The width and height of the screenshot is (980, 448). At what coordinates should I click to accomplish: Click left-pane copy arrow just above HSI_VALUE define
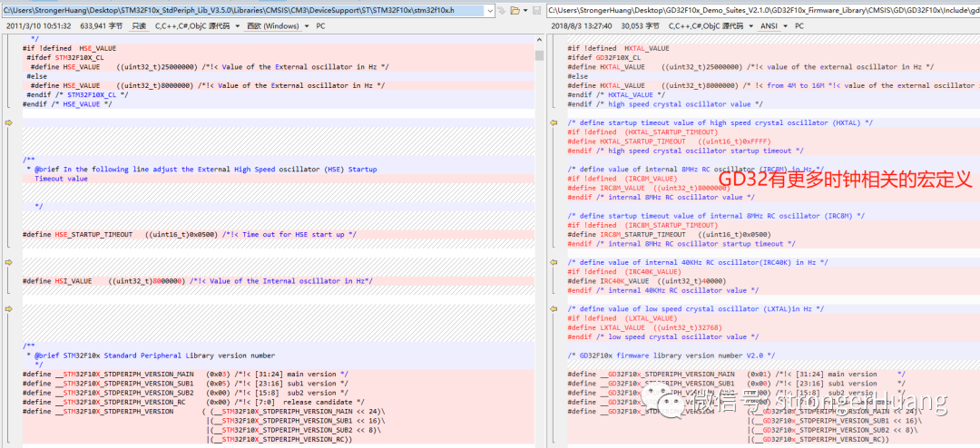tap(8, 262)
